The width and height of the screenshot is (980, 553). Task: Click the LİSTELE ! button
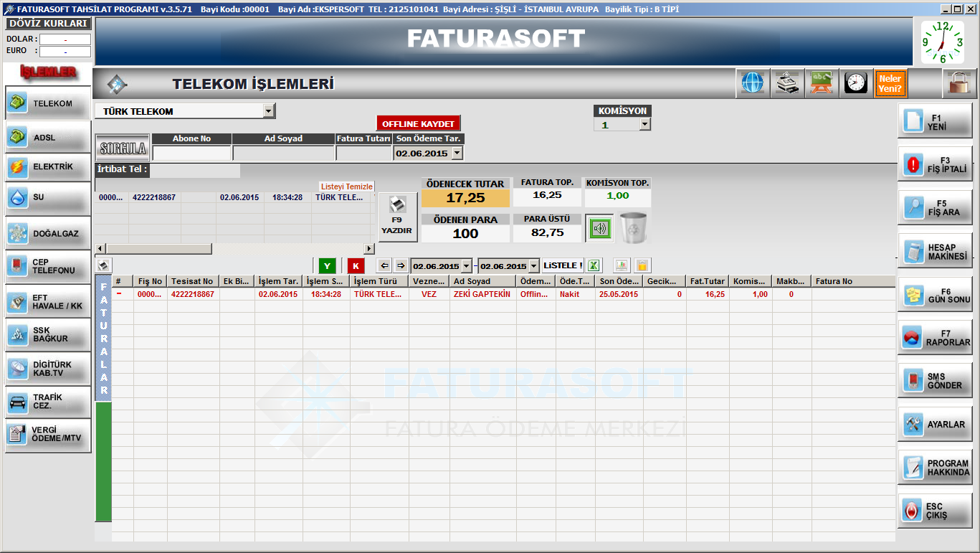click(563, 265)
